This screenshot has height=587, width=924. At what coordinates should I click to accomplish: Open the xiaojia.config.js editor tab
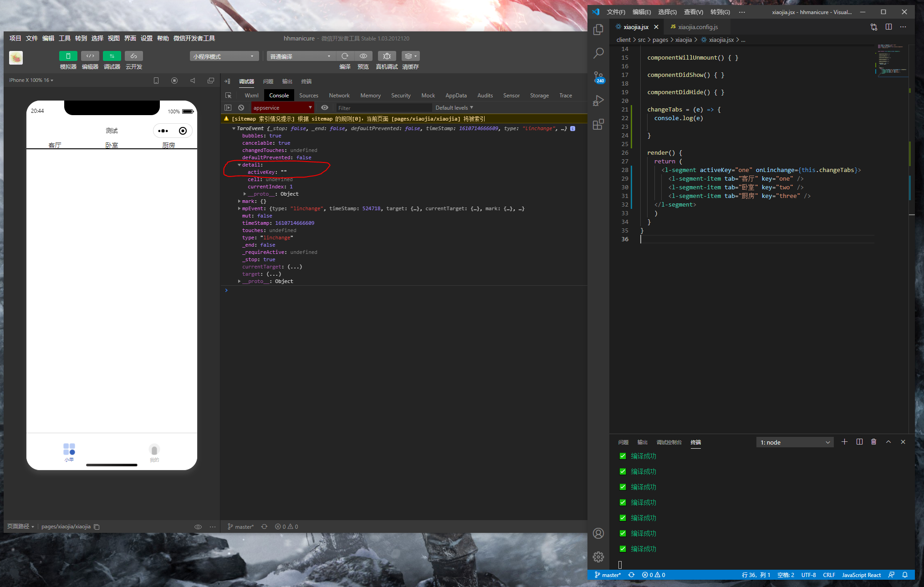coord(697,27)
